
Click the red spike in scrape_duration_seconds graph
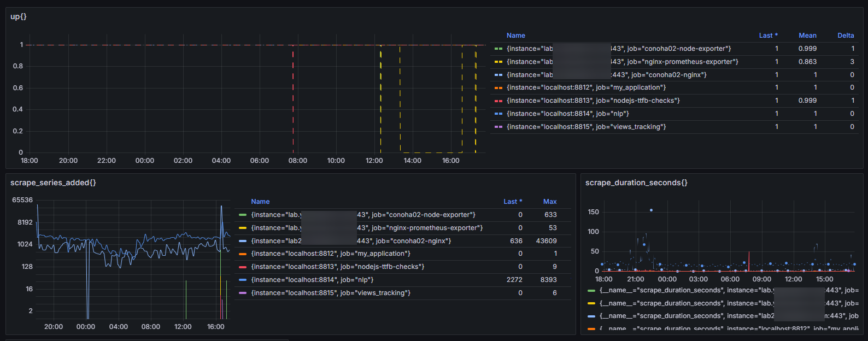[x=749, y=260]
